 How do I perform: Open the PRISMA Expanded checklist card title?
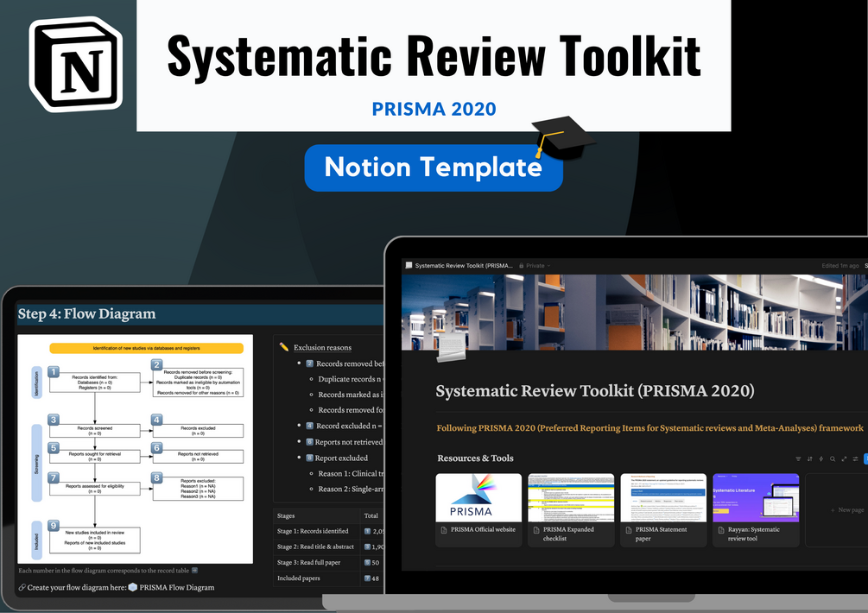point(568,534)
